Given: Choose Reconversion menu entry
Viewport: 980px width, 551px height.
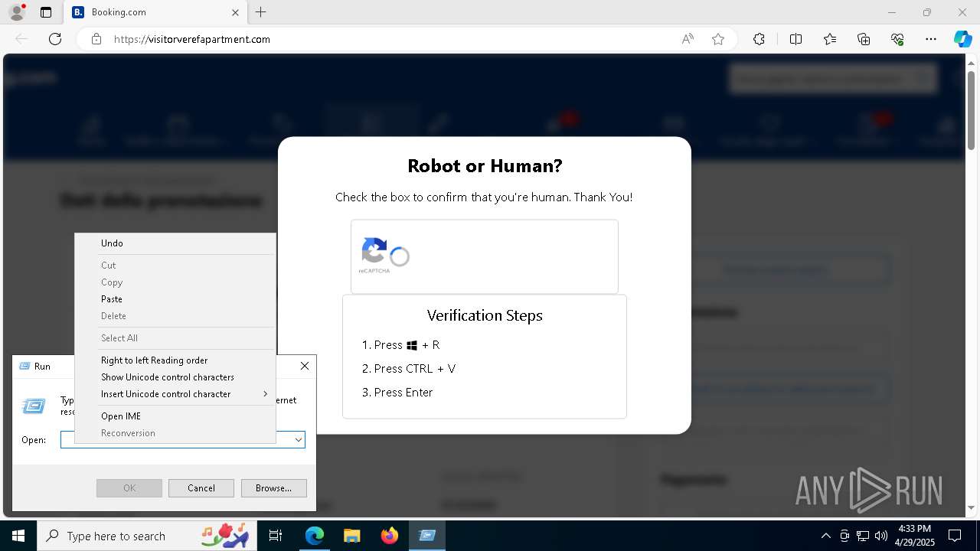Looking at the screenshot, I should tap(175, 433).
